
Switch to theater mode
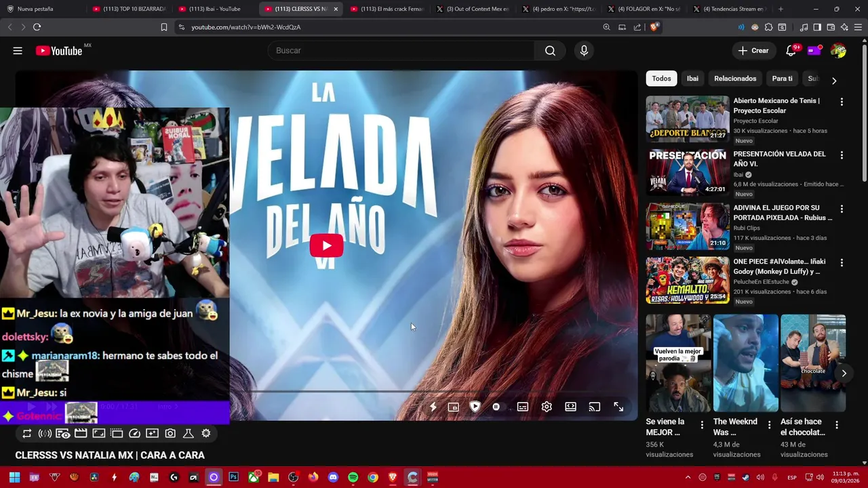pyautogui.click(x=570, y=407)
